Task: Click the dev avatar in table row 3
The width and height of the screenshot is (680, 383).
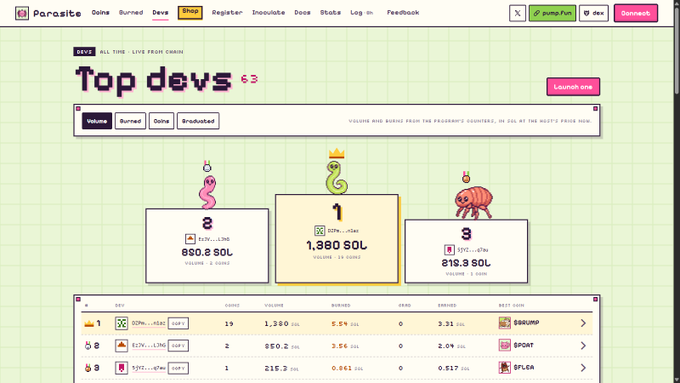Action: point(121,368)
